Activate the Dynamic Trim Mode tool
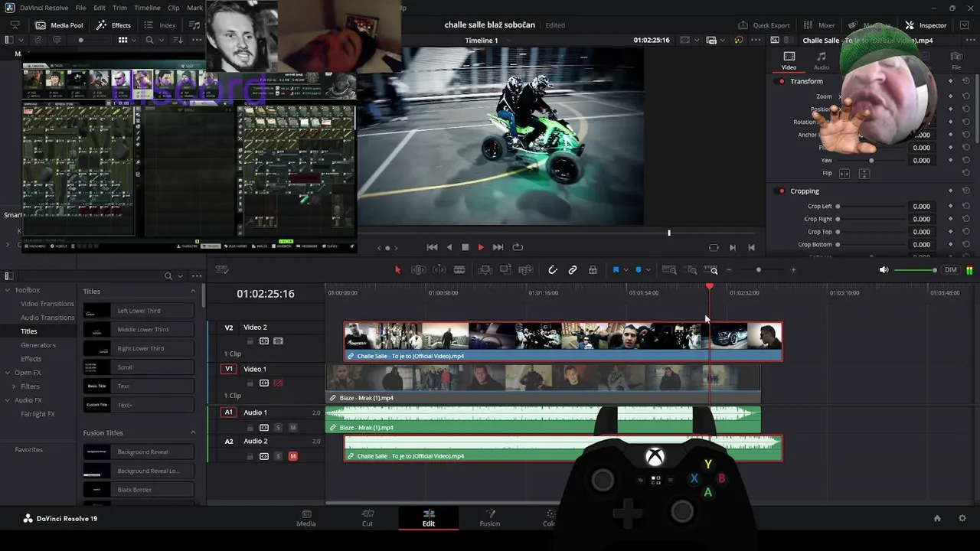The height and width of the screenshot is (551, 980). (x=439, y=270)
